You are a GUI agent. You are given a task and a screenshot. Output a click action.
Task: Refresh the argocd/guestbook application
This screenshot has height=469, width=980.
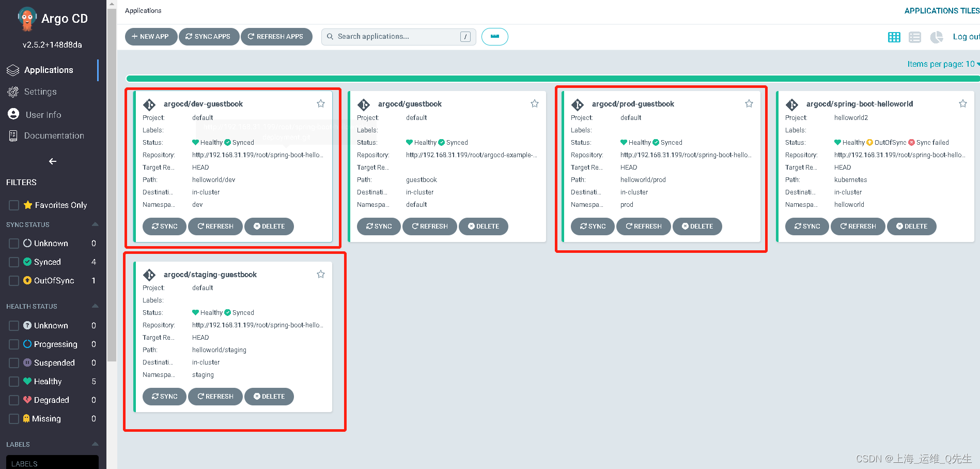point(430,226)
